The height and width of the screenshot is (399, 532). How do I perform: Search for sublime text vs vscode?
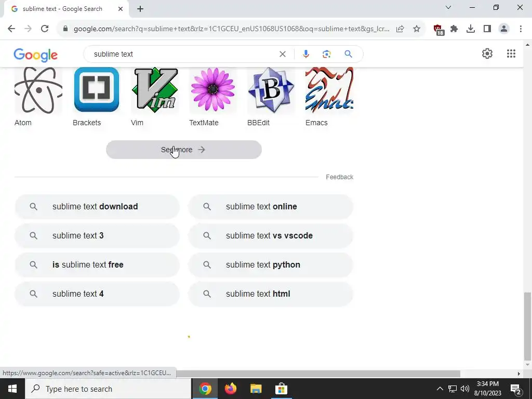coord(270,236)
